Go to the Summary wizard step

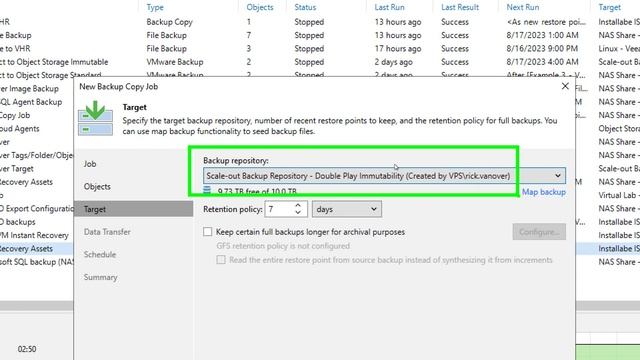tap(100, 277)
